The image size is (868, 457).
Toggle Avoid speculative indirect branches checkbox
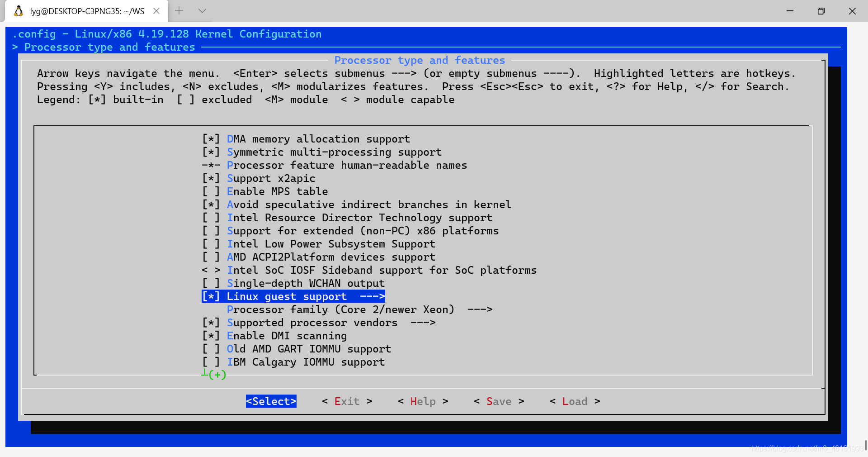click(211, 205)
